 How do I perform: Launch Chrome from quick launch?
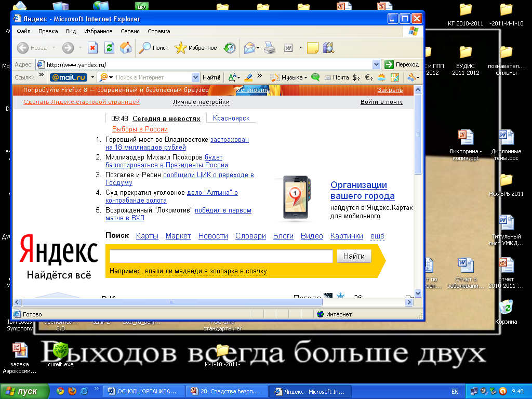(60, 391)
